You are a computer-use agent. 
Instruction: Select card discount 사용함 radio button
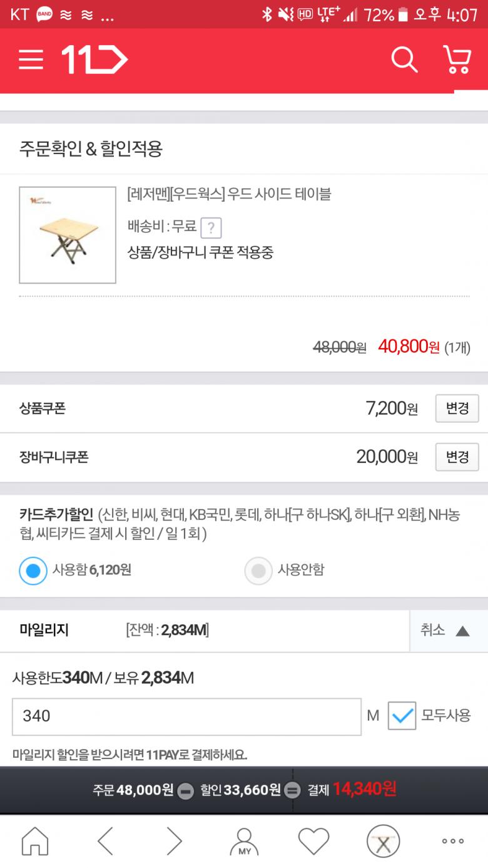coord(33,571)
